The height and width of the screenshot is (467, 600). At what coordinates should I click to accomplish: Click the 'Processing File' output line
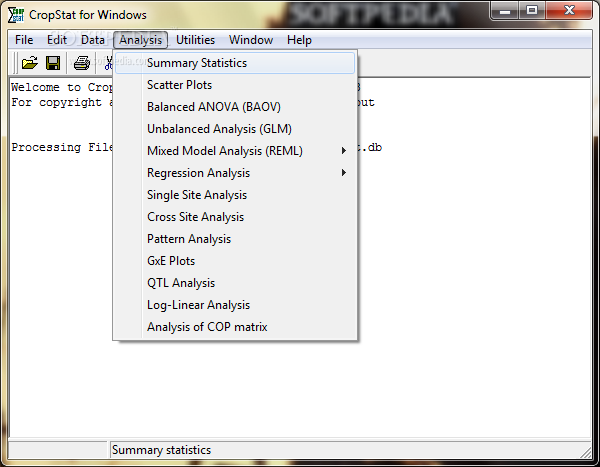pos(62,147)
